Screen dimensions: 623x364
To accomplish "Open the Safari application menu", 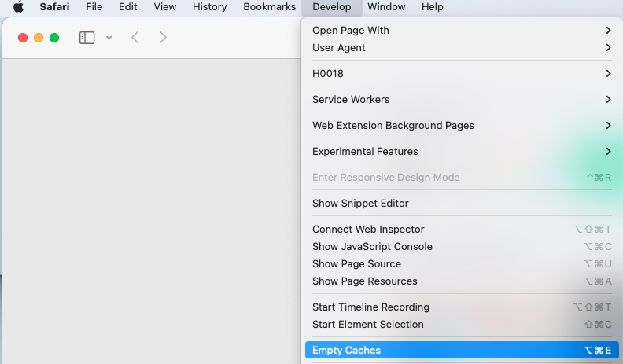I will tap(54, 7).
